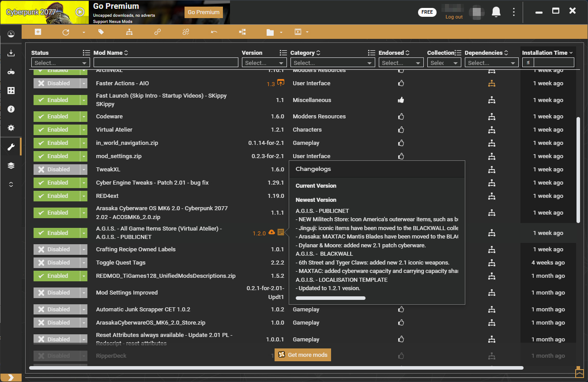Click the check for updates refresh icon
This screenshot has height=382, width=588.
pos(66,32)
